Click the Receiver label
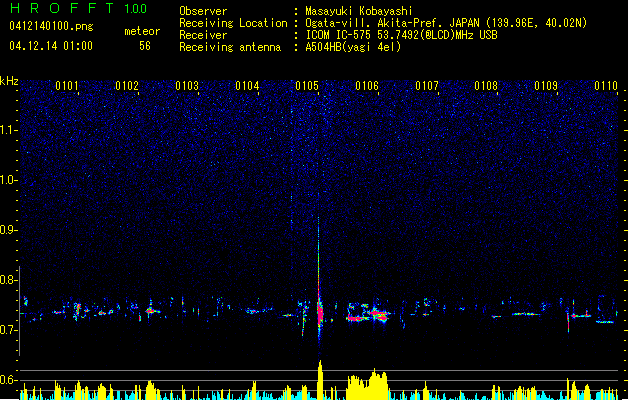The image size is (629, 400). (203, 35)
